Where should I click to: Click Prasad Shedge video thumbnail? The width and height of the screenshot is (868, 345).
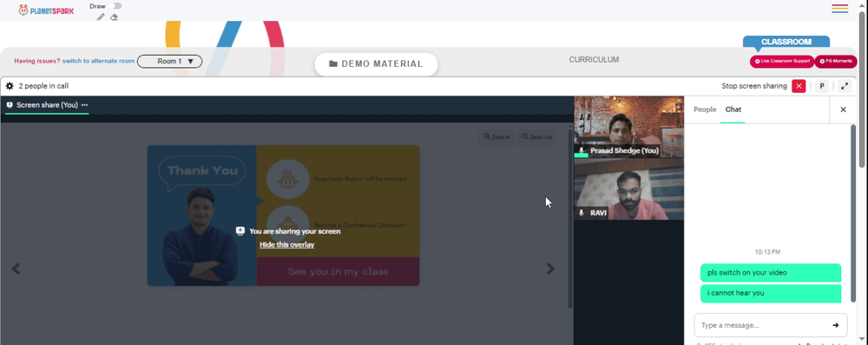coord(628,127)
